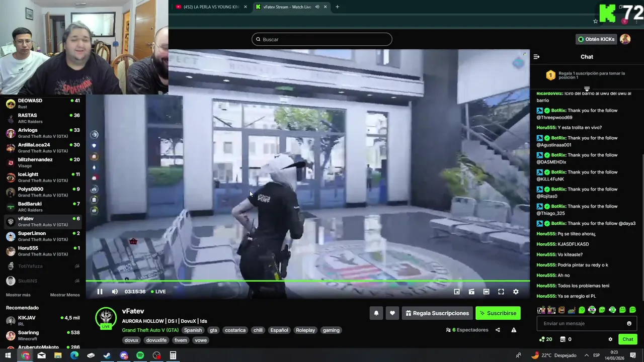Pause the live stream playback

tap(100, 292)
